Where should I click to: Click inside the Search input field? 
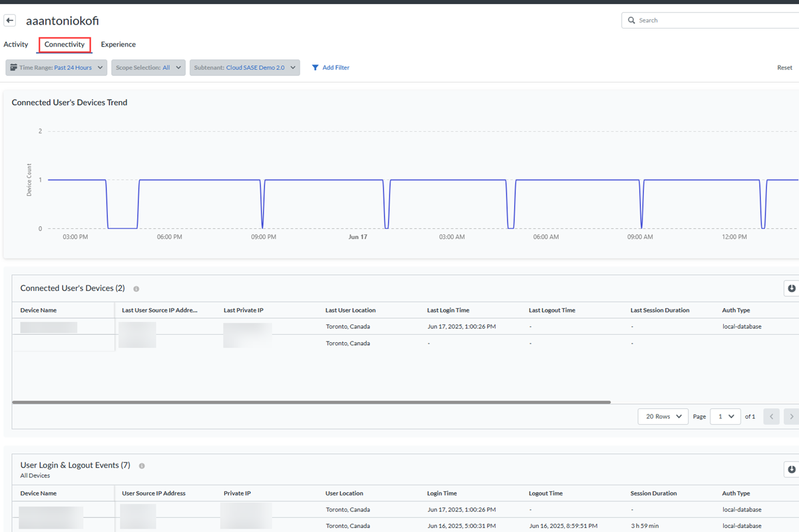(x=712, y=21)
